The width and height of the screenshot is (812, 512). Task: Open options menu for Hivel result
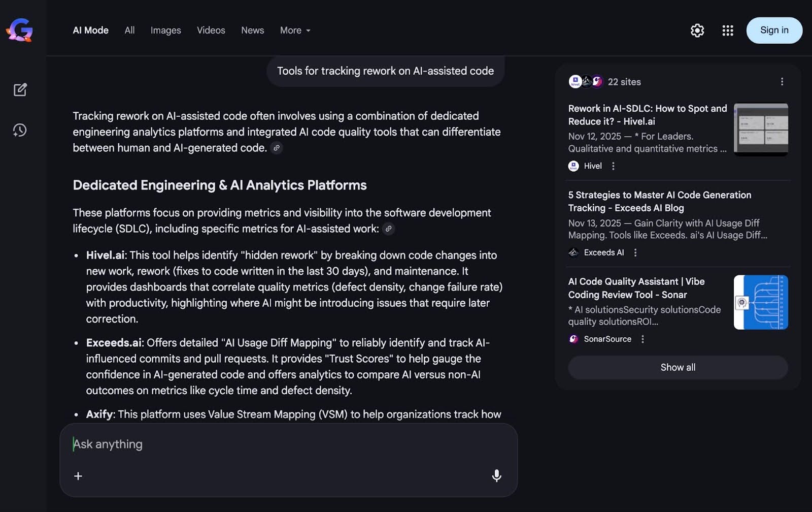point(613,166)
